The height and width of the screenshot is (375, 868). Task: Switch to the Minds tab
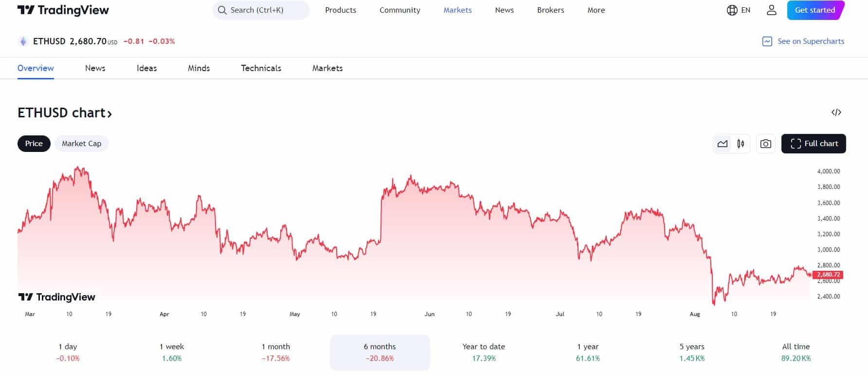[199, 68]
